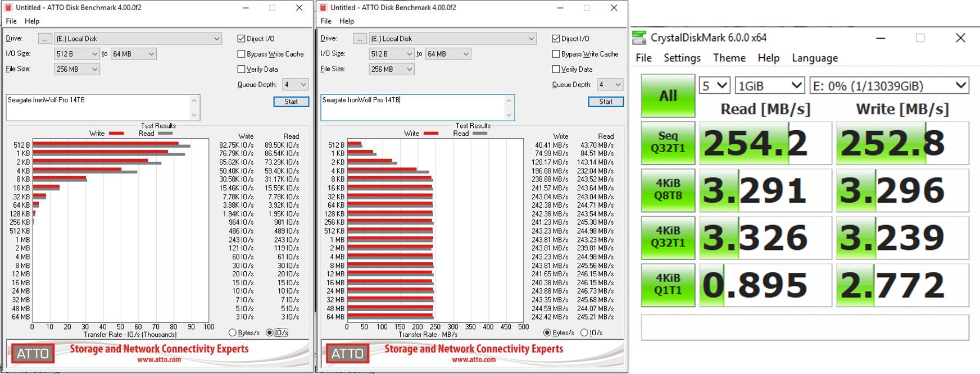Open CrystalDiskMark drive dropdown showing E: 0%
980x374 pixels.
[889, 86]
